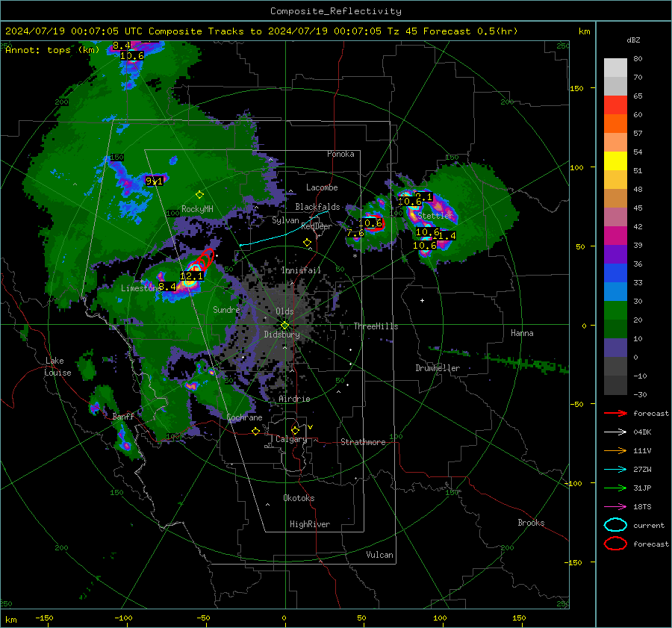This screenshot has width=672, height=628.
Task: Click the storm top label 9.1
Action: [x=155, y=181]
